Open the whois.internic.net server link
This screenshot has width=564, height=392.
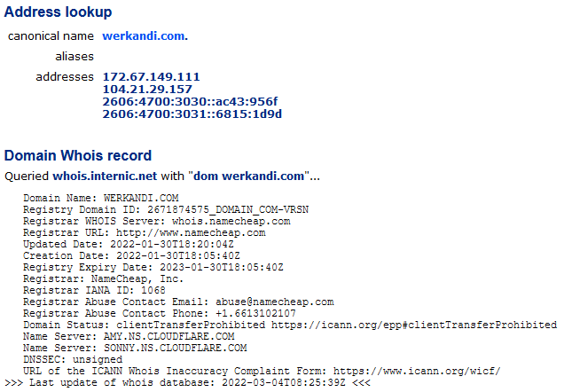pos(105,176)
